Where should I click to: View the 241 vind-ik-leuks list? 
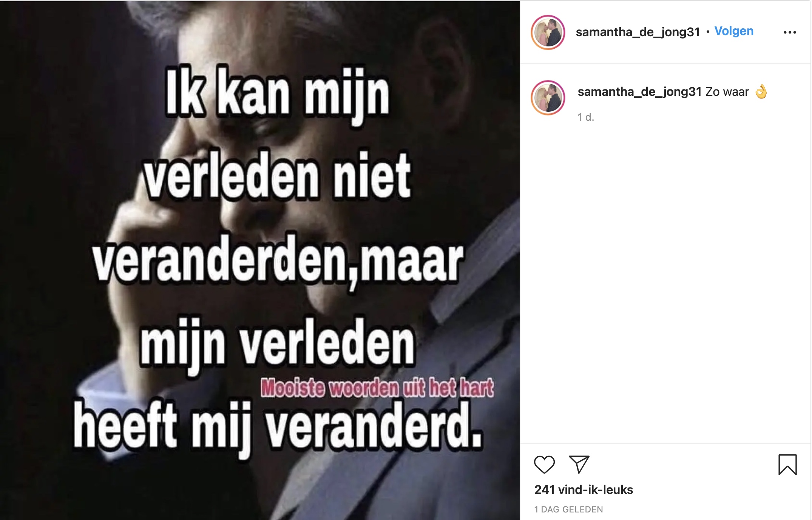[584, 490]
